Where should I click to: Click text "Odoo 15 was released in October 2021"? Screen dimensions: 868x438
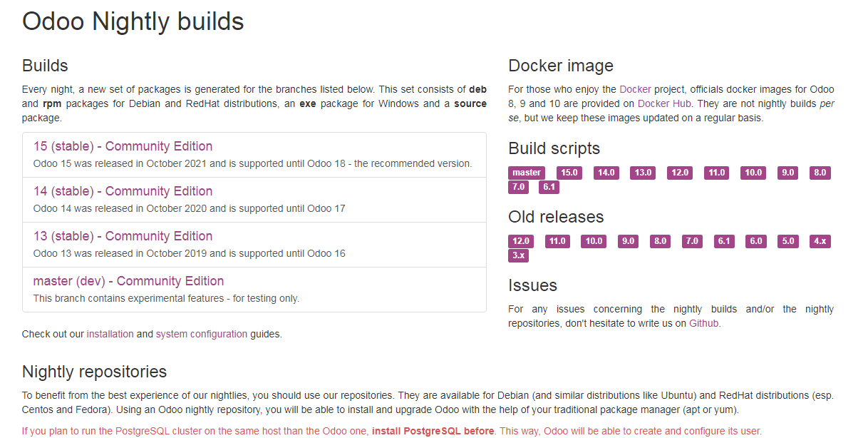118,163
